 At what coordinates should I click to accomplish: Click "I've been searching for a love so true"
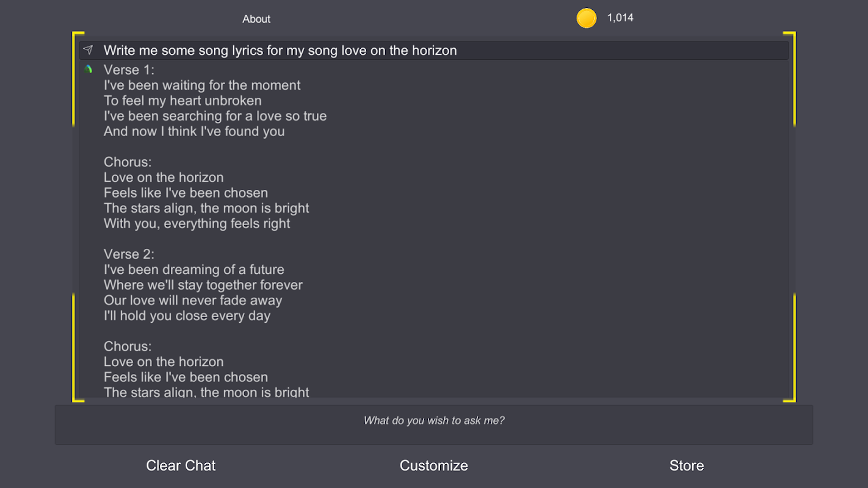click(x=215, y=116)
